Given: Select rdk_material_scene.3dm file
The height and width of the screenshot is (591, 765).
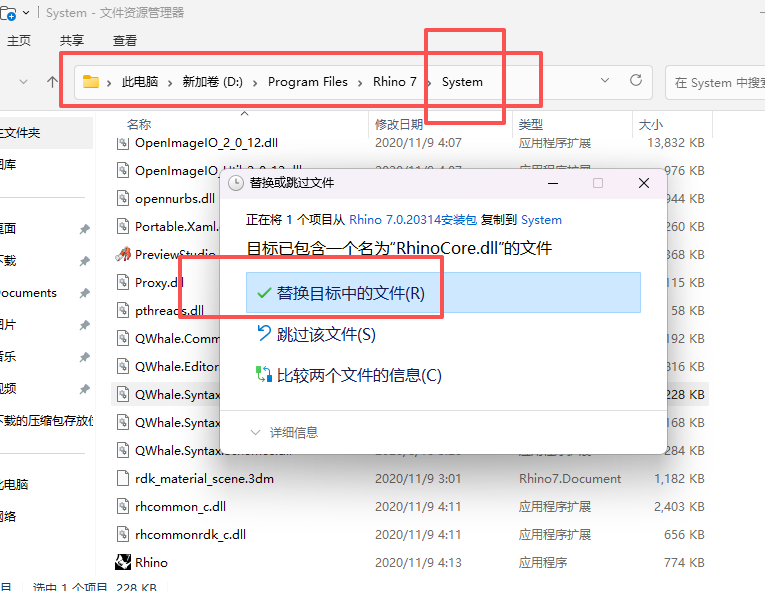Looking at the screenshot, I should tap(204, 478).
